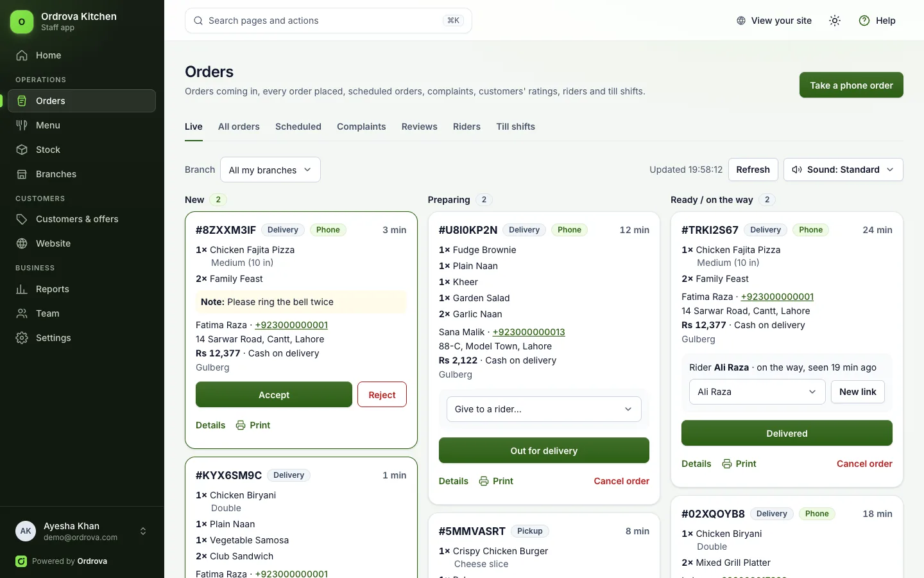
Task: Toggle the light/dark theme sun icon
Action: coord(835,21)
